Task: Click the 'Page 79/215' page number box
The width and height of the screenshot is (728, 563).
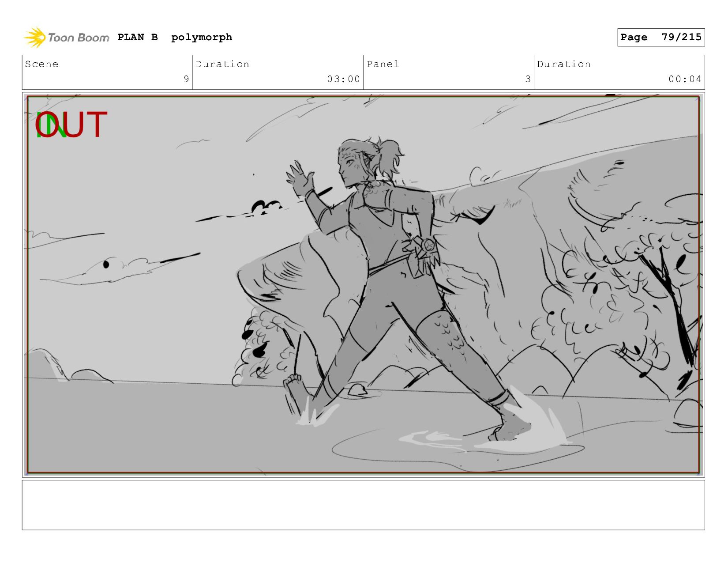Action: coord(661,37)
